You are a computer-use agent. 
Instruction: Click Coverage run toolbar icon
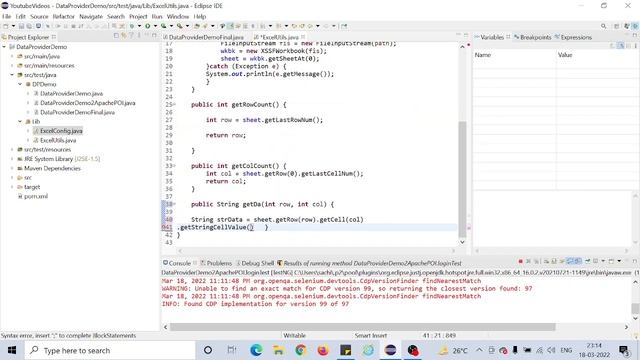[163, 26]
